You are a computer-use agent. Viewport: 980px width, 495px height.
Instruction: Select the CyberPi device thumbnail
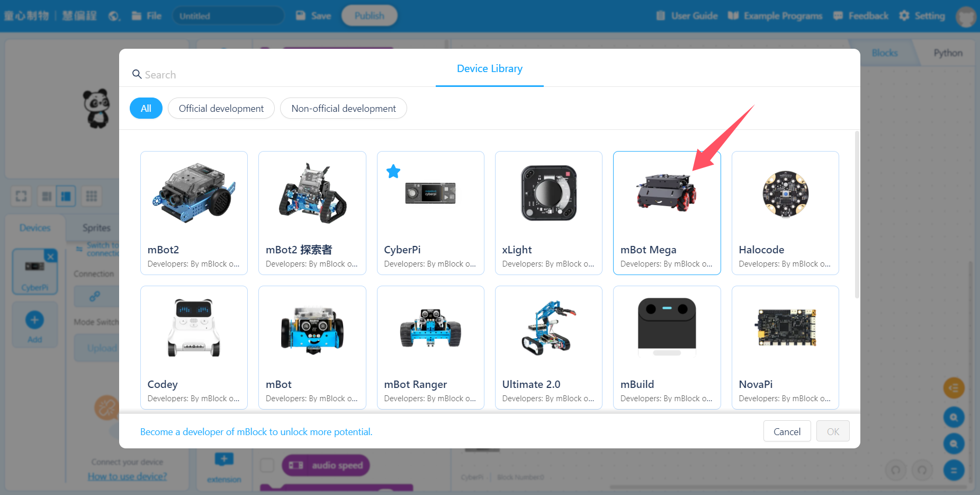[35, 272]
